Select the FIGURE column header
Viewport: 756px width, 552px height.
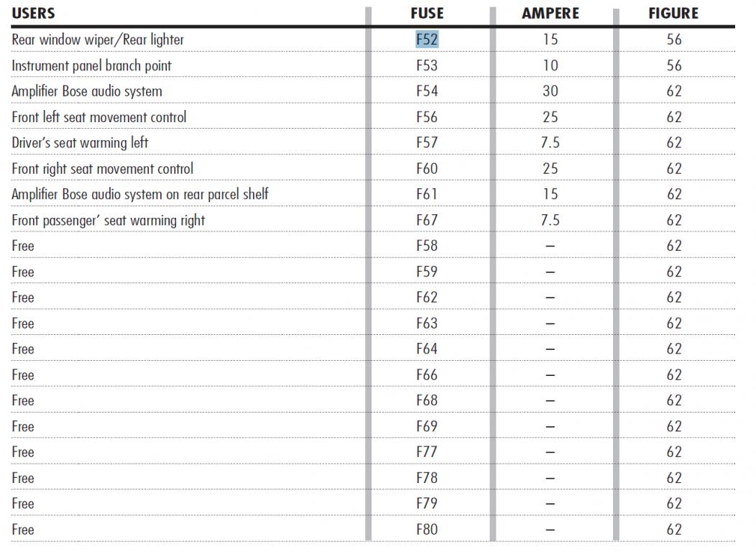[673, 14]
